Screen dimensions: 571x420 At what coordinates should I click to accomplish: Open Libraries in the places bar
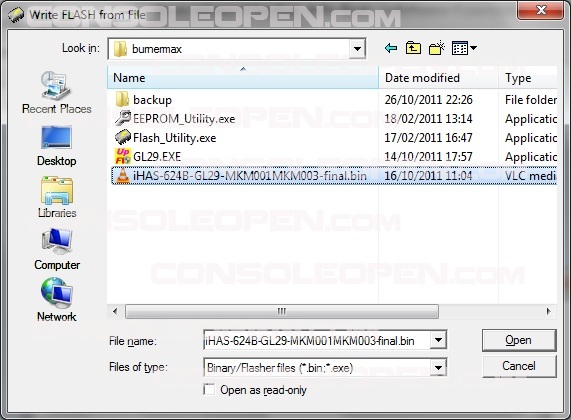point(57,198)
